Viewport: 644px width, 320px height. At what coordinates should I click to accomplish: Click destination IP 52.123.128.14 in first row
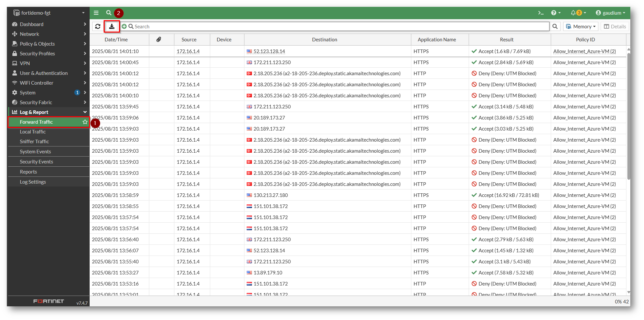[269, 51]
